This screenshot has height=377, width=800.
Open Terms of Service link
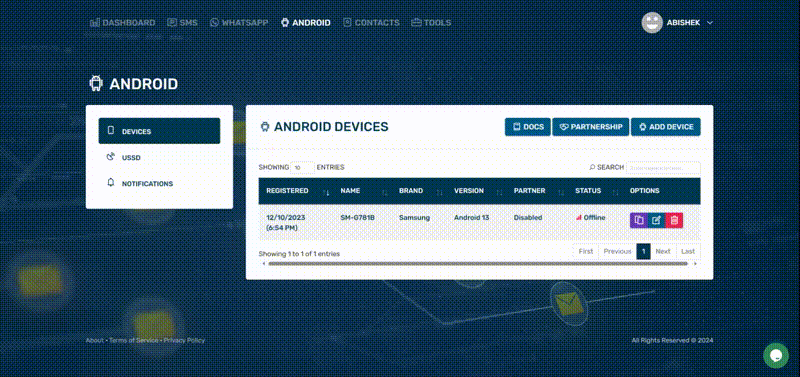(134, 340)
